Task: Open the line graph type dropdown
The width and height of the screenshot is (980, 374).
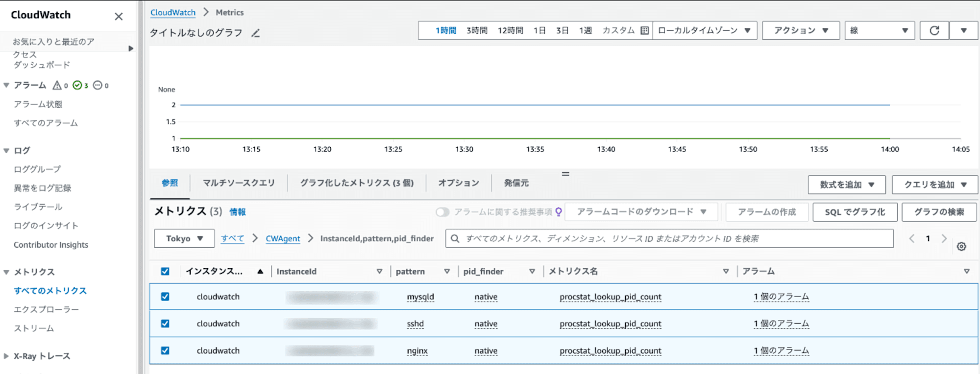Action: (880, 30)
